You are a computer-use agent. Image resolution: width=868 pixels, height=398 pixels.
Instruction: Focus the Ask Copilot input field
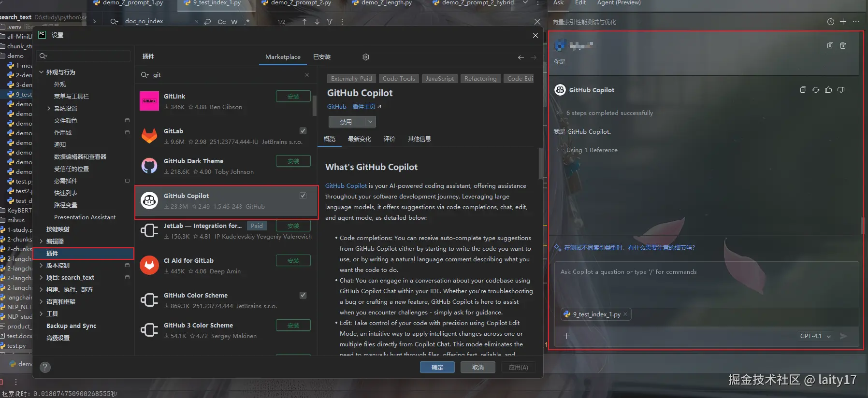(706, 284)
